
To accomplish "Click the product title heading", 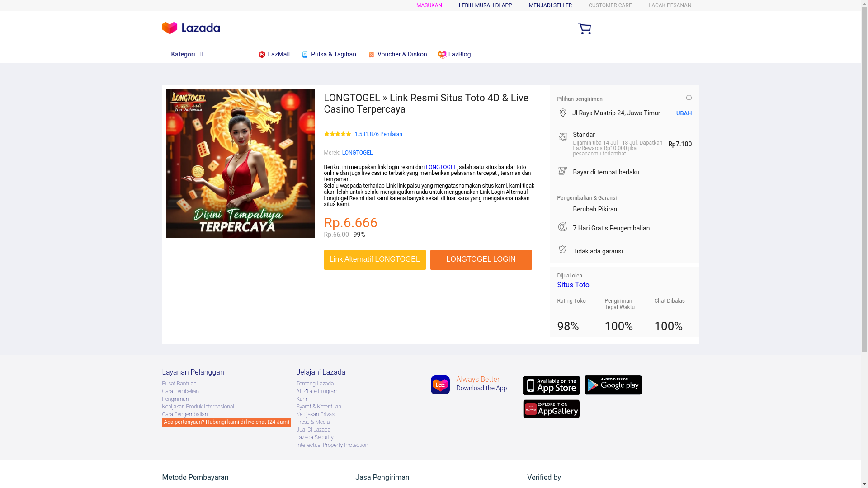I will (x=426, y=103).
